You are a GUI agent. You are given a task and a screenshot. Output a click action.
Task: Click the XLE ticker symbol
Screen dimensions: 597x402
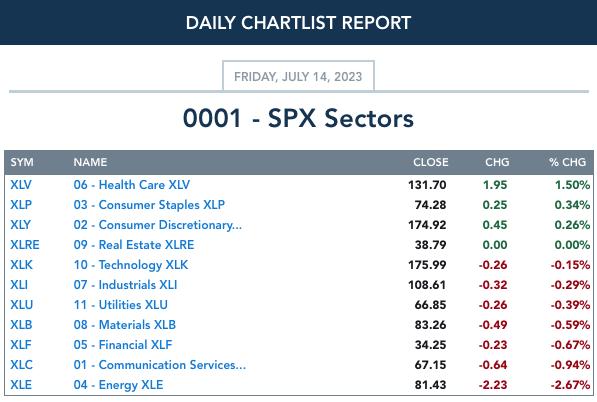coord(21,384)
